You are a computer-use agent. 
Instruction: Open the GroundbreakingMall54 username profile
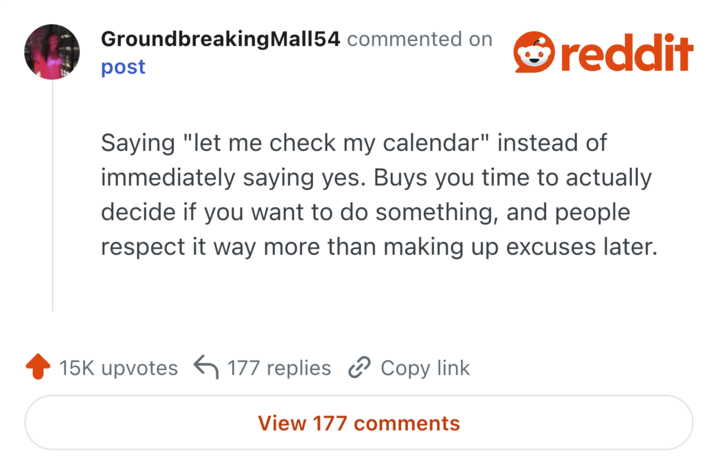coord(221,39)
